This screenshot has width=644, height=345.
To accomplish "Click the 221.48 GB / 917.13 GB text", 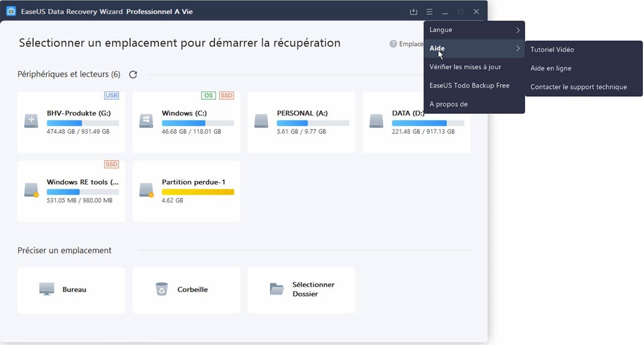I will tap(424, 131).
